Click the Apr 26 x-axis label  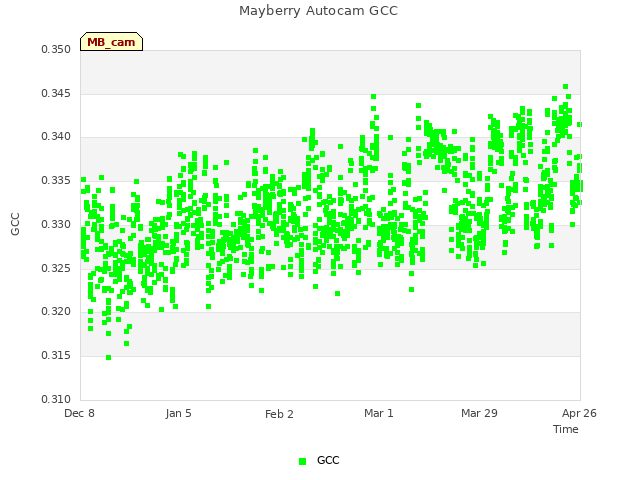pyautogui.click(x=579, y=413)
